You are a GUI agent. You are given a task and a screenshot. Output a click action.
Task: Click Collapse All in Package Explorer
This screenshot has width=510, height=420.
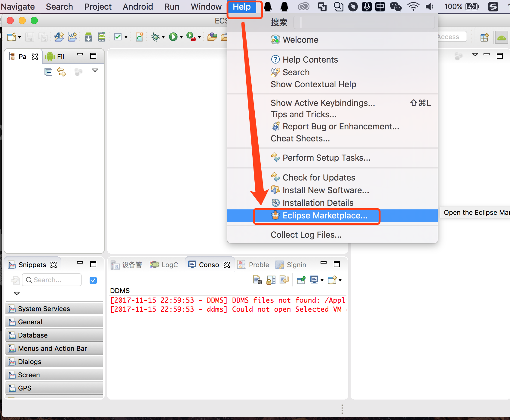click(48, 72)
